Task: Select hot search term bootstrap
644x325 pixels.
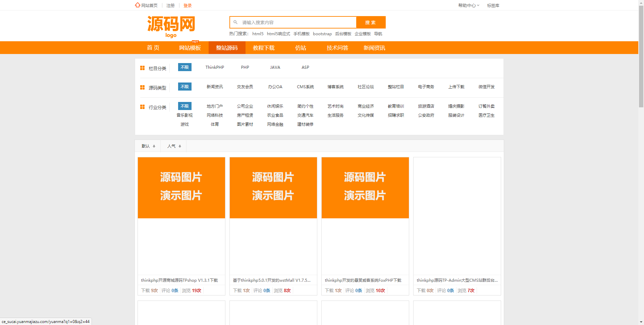Action: 322,34
